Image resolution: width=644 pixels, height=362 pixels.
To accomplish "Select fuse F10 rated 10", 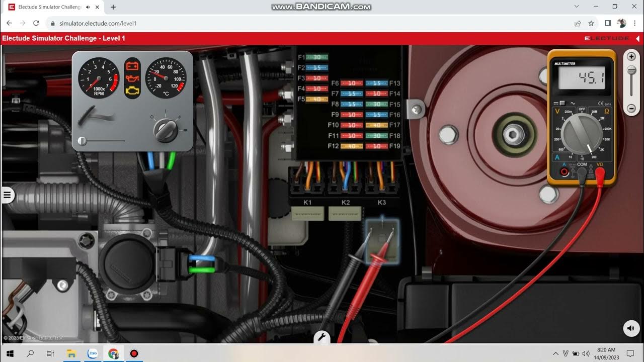I will coord(352,125).
